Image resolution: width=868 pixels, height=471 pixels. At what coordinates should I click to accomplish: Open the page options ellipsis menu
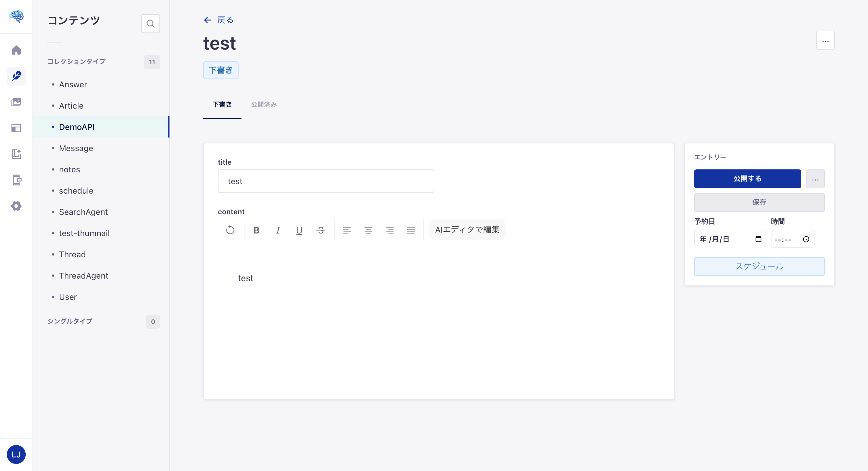click(825, 40)
